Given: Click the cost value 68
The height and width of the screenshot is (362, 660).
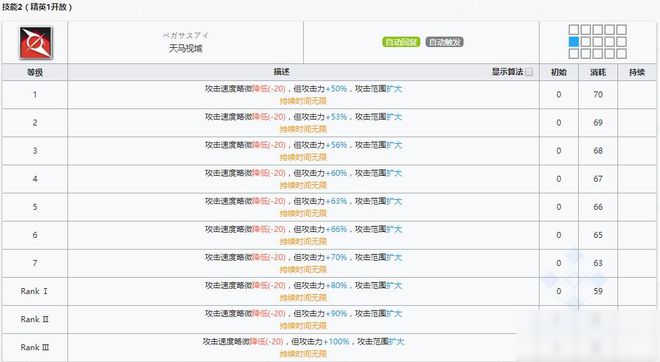Looking at the screenshot, I should click(598, 151).
